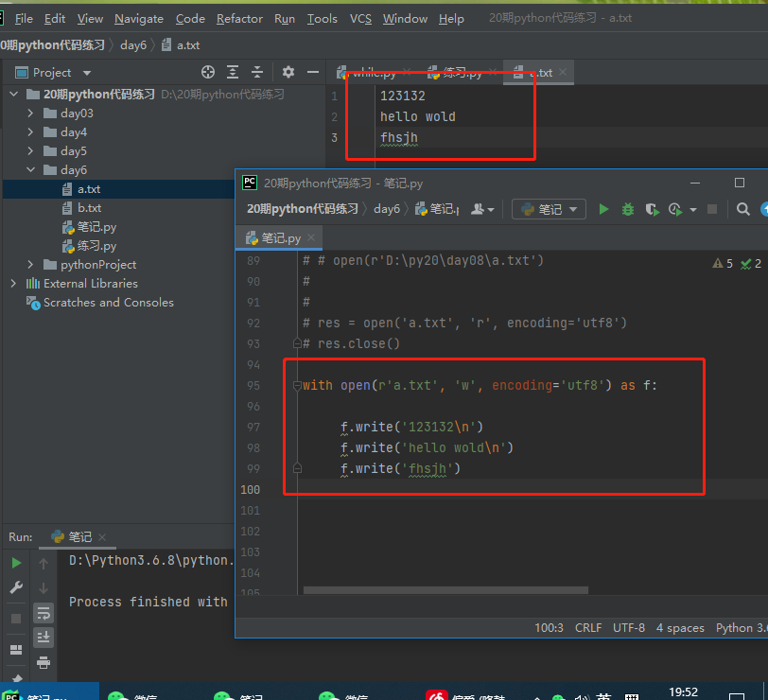Click day6 breadcrumb in main window navigation bar
This screenshot has width=768, height=700.
tap(133, 45)
